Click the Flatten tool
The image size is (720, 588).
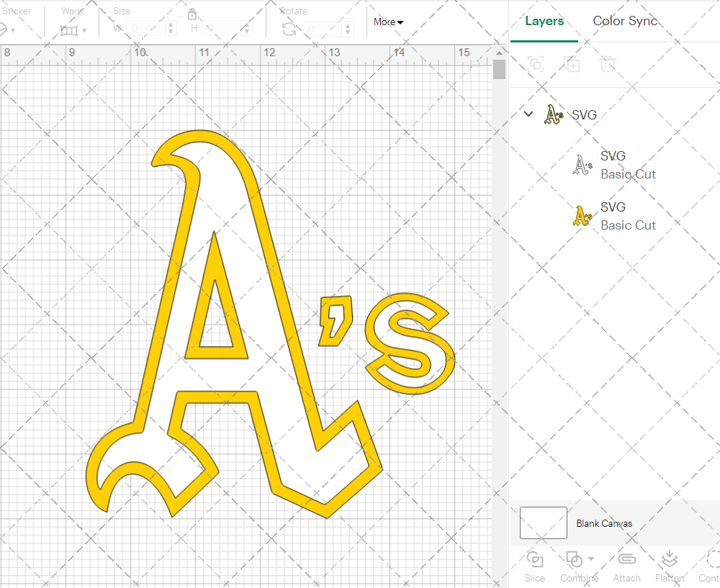(670, 567)
